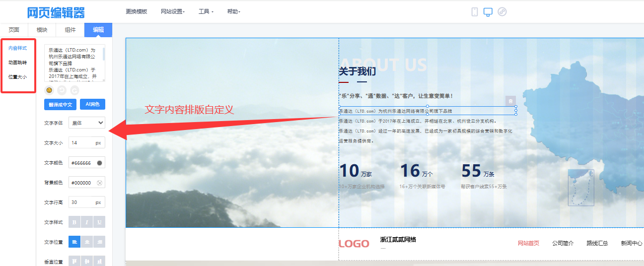This screenshot has width=644, height=266.
Task: Click the 网页编辑器 logo title
Action: 56,12
